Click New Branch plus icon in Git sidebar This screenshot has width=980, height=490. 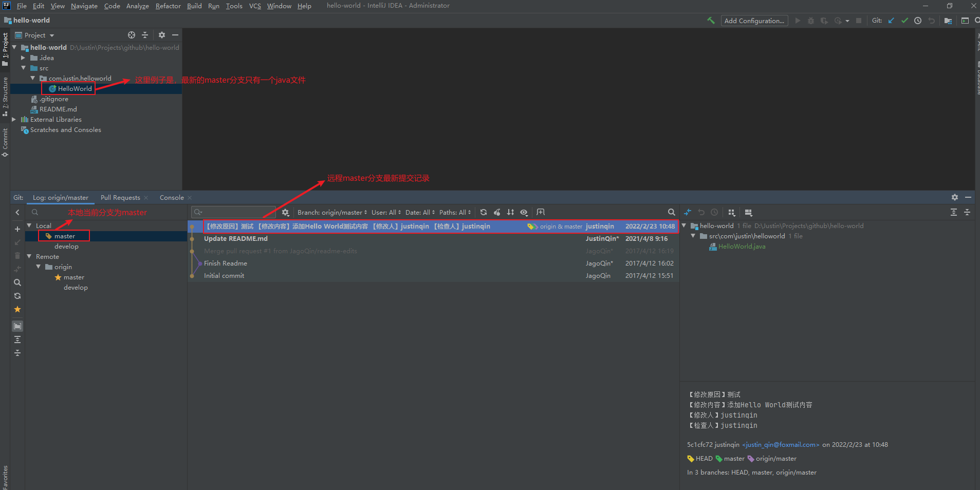click(17, 229)
